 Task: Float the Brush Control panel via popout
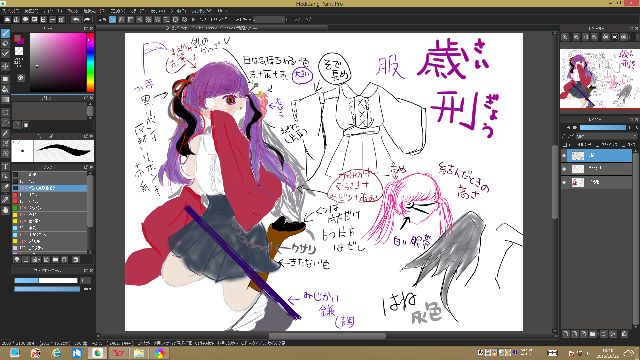click(x=86, y=270)
